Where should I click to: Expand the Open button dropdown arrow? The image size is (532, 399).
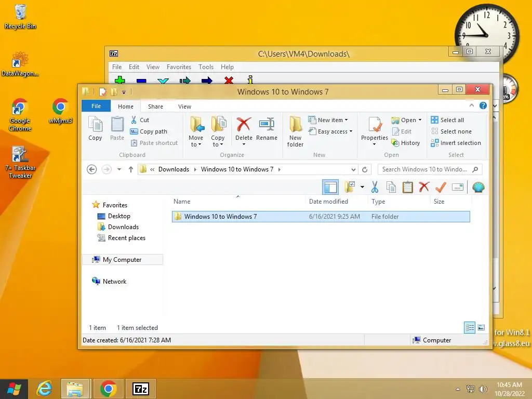point(420,120)
